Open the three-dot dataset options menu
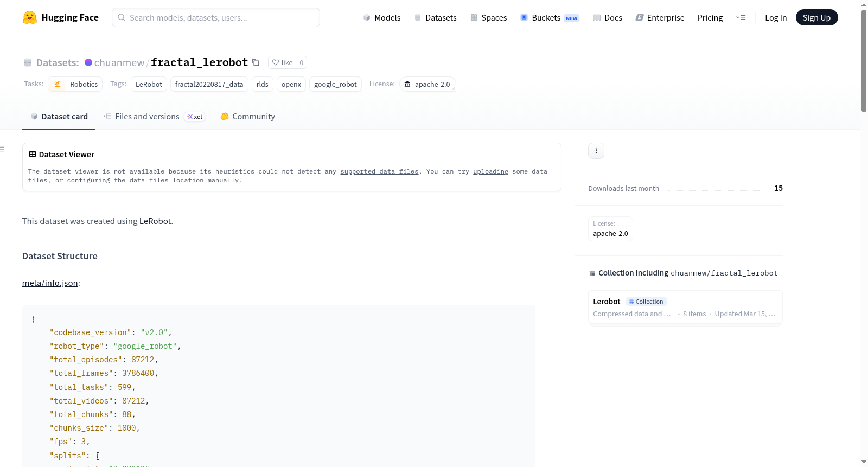868x467 pixels. [x=596, y=151]
